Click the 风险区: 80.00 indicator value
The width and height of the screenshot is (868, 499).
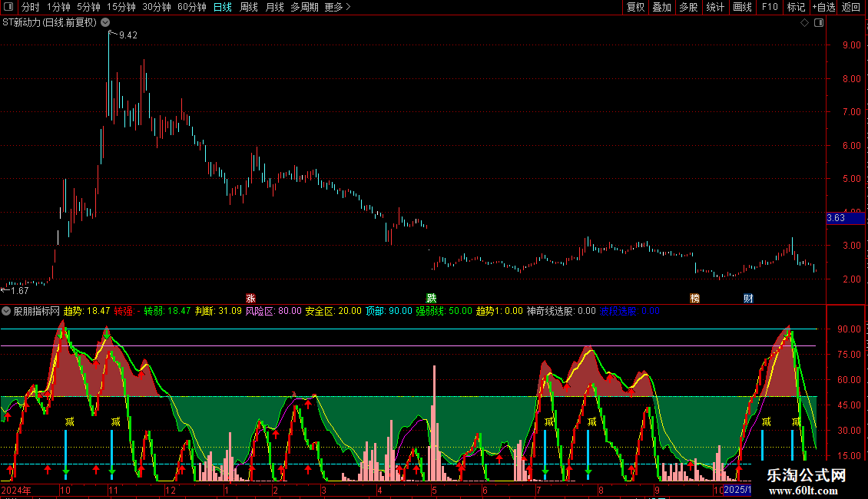(273, 311)
